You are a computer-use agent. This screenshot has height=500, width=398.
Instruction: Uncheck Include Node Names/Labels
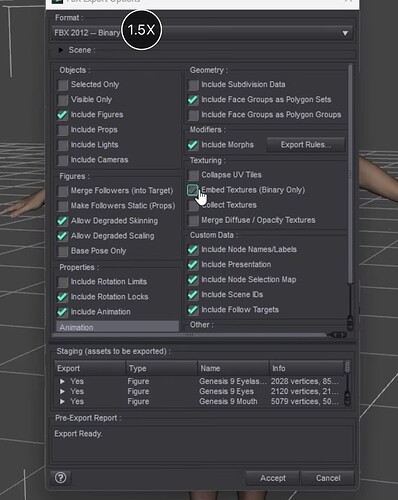(193, 250)
